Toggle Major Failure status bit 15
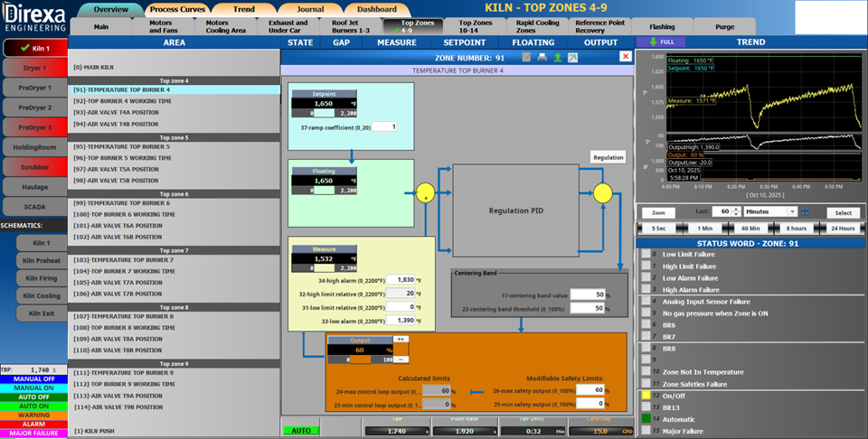Viewport: 868px width, 439px height. click(646, 431)
